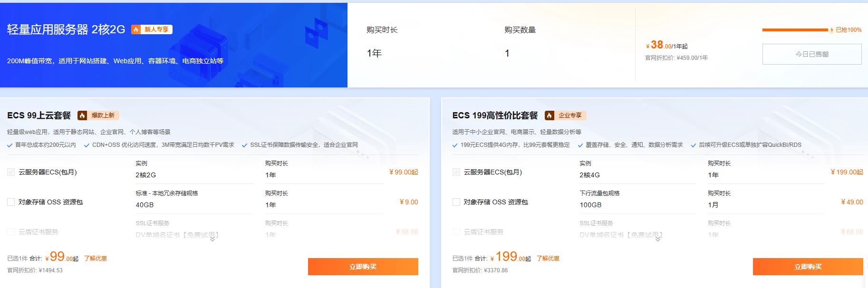Click the 官网折扣价: ¥459.00/1年 text

point(676,58)
